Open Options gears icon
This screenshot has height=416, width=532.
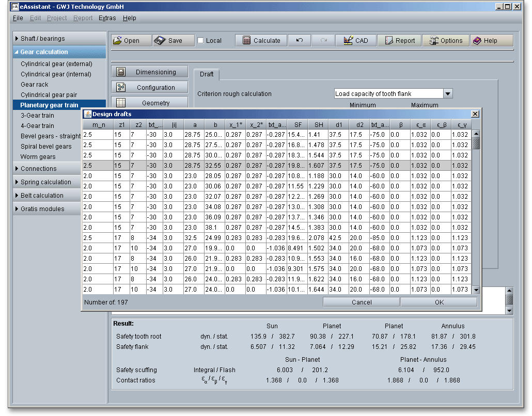click(433, 41)
